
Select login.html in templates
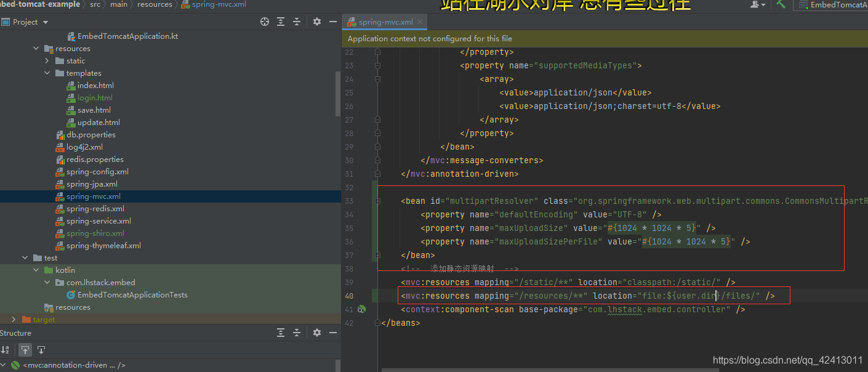pyautogui.click(x=95, y=98)
